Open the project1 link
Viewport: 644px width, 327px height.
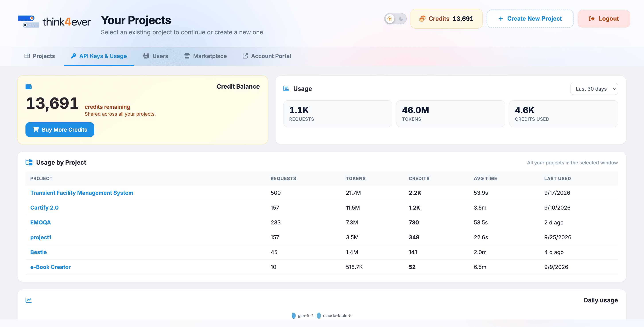coord(41,237)
